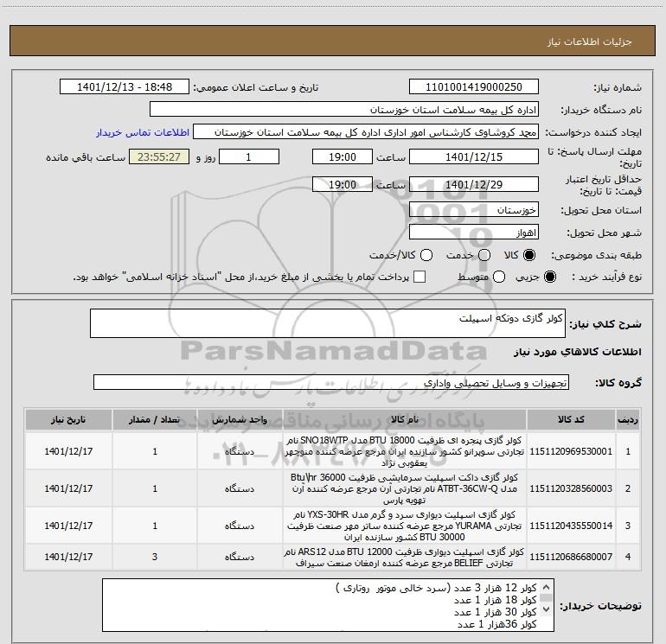666x644 pixels.
Task: Click the response deadline time field 19:00
Action: tap(343, 157)
